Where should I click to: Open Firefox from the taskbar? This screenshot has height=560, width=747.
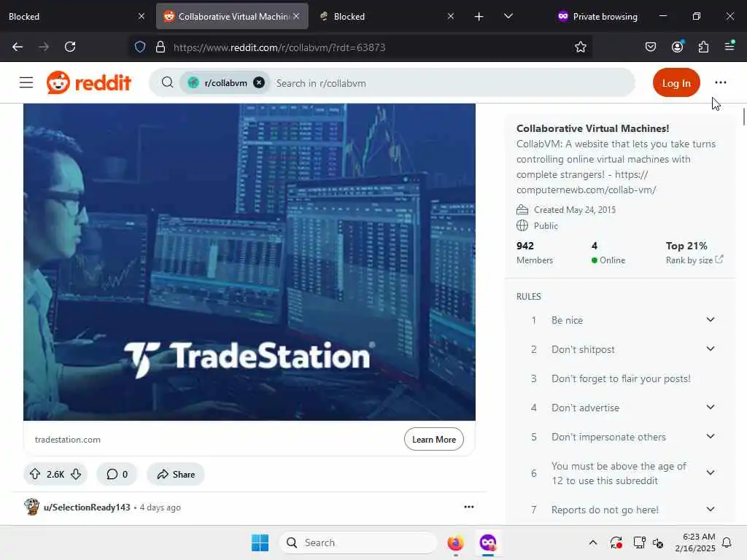coord(455,542)
